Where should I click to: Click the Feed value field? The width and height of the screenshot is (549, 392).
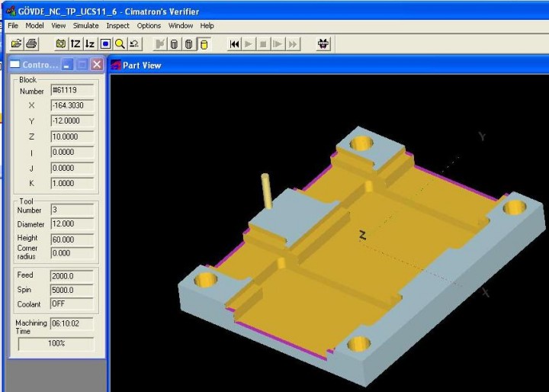72,275
